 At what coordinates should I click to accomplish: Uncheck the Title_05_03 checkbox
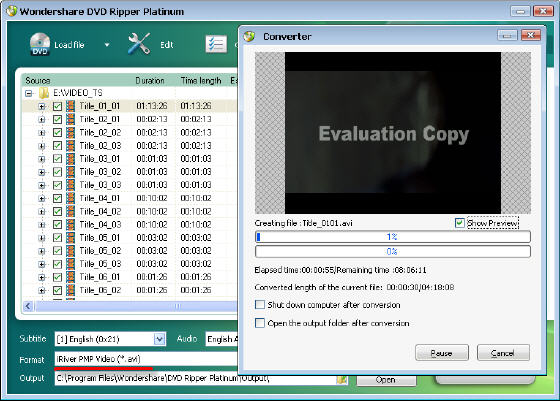coord(57,264)
